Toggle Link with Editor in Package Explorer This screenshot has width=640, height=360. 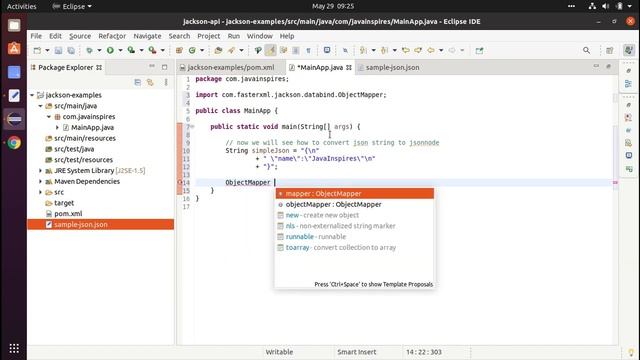pyautogui.click(x=150, y=82)
